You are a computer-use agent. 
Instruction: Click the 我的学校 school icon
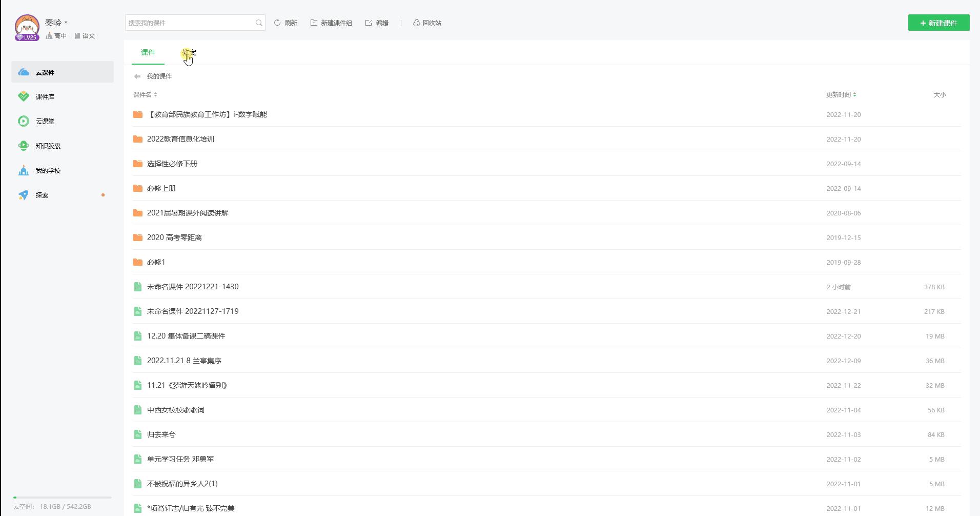coord(24,170)
